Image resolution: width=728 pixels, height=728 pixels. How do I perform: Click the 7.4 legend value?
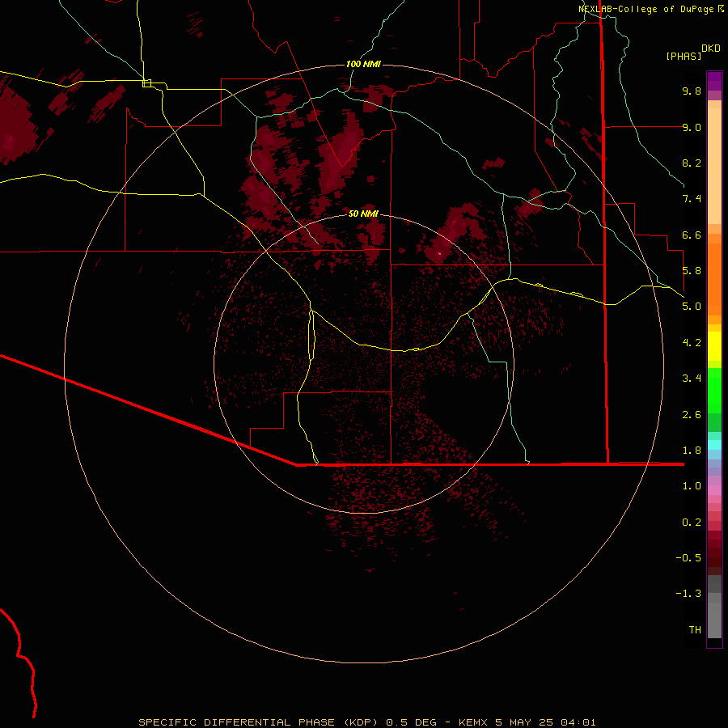coord(692,199)
